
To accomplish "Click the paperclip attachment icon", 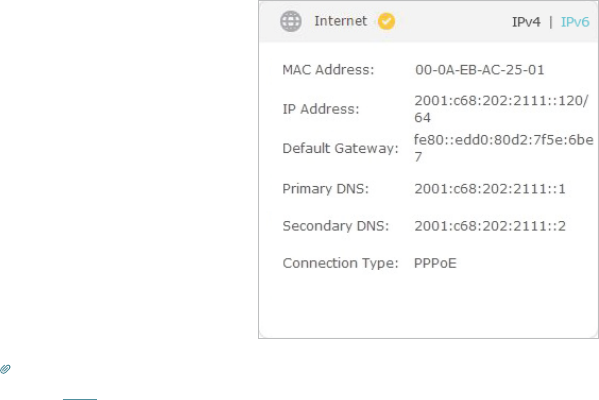I will pyautogui.click(x=5, y=369).
